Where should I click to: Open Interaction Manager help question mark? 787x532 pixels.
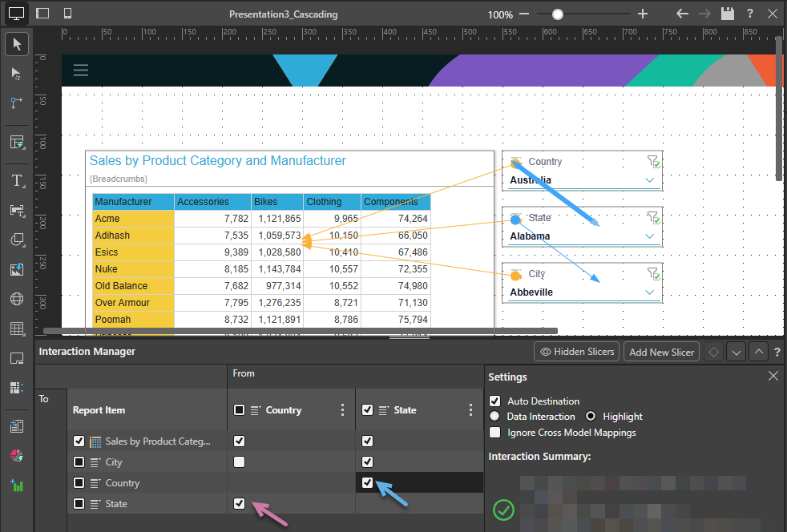[x=777, y=352]
